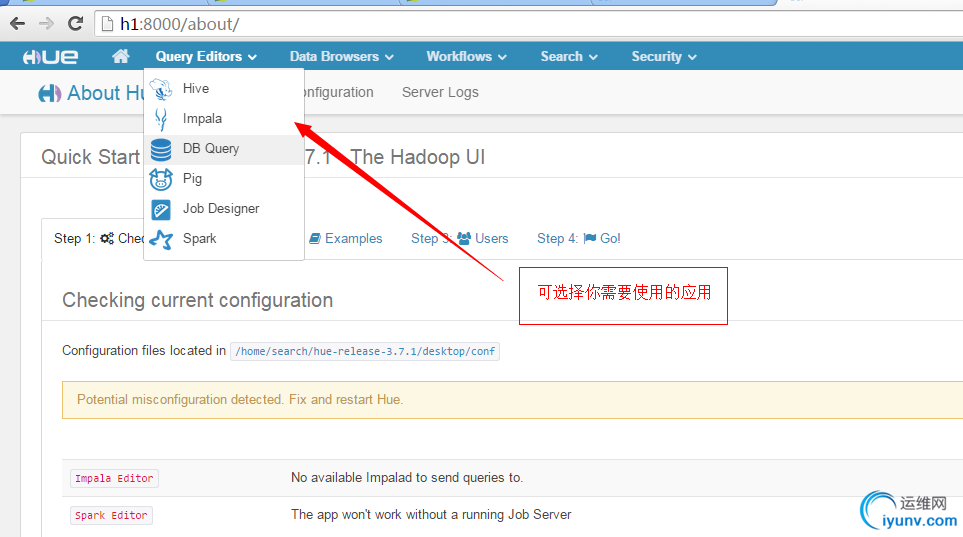The width and height of the screenshot is (963, 537).
Task: Choose Pig from the editors list
Action: click(224, 179)
